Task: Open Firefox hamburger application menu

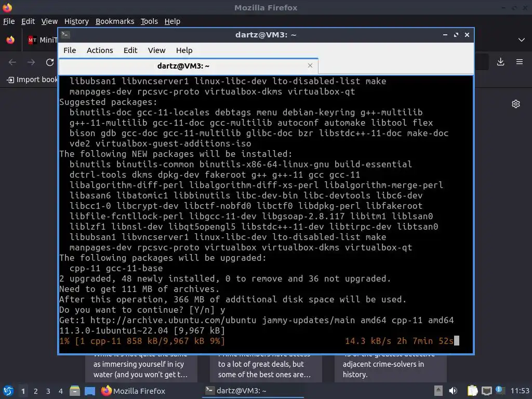Action: click(x=520, y=62)
